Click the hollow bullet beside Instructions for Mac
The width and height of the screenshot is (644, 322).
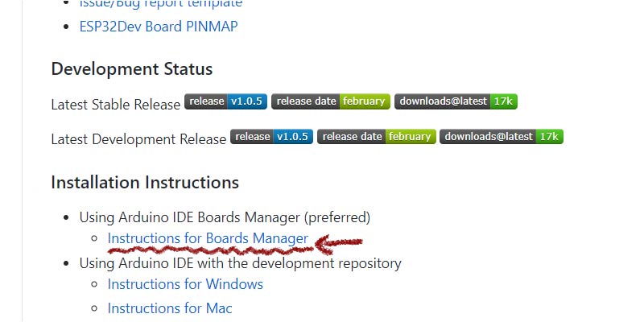pos(95,308)
